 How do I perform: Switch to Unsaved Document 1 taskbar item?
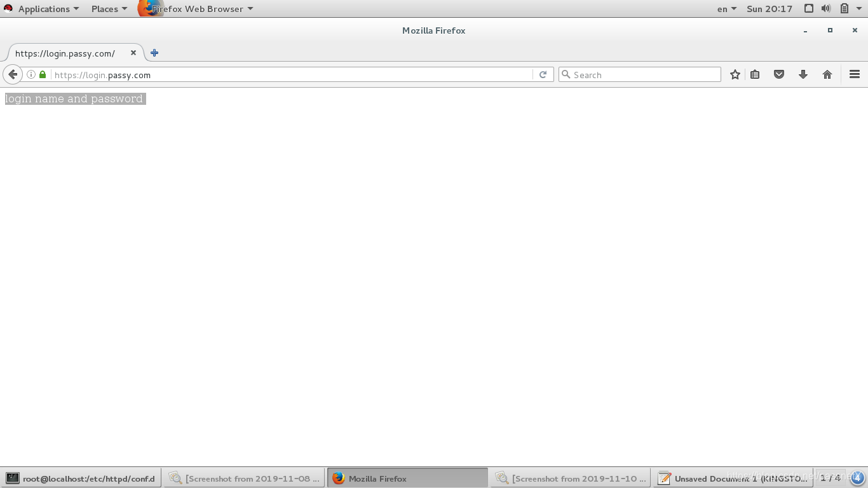(x=734, y=478)
